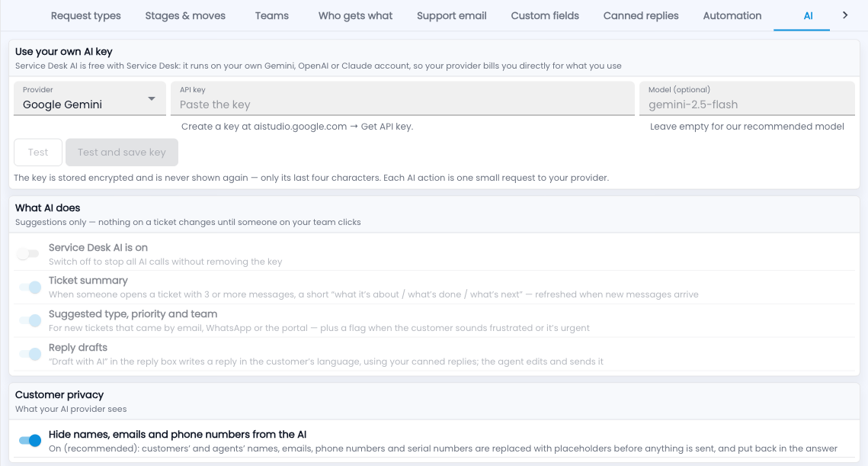Click 'Suggestions only' description under What AI does
This screenshot has height=466, width=868.
[x=187, y=222]
